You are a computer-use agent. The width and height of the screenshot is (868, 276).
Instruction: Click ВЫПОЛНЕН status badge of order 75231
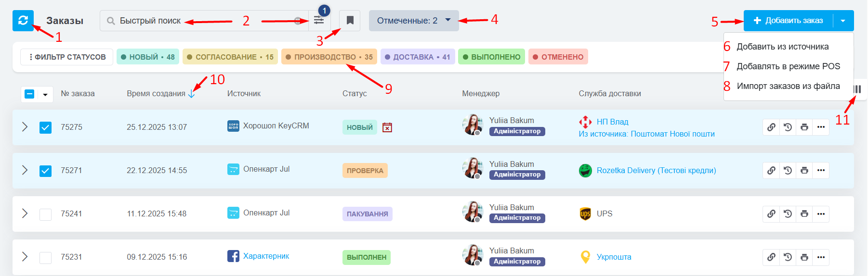[x=367, y=257]
